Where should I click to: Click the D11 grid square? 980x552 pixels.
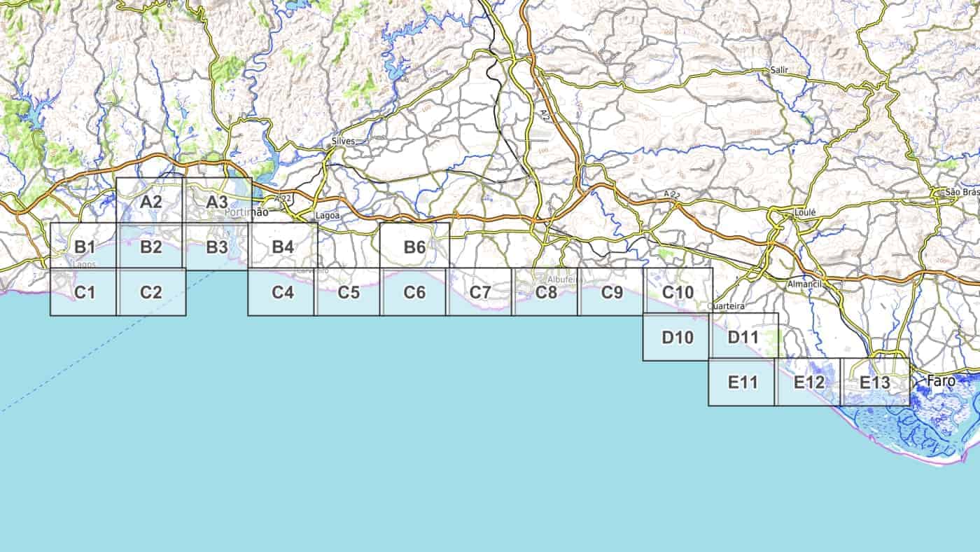tap(743, 337)
